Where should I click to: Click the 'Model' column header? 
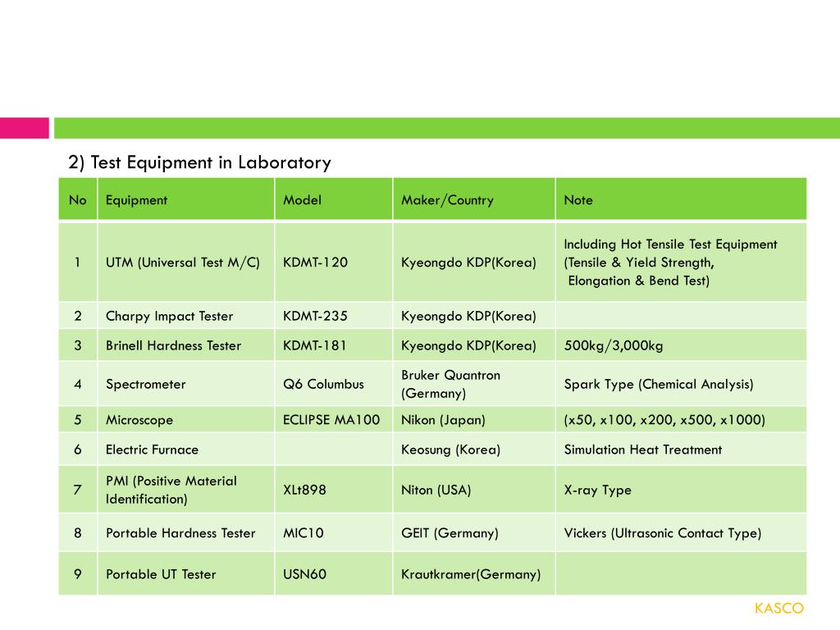[x=334, y=200]
